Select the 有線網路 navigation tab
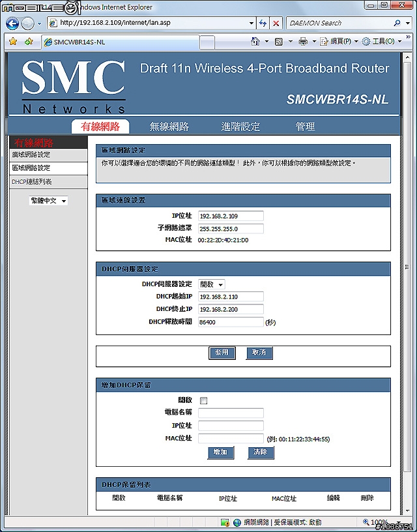 (x=100, y=126)
